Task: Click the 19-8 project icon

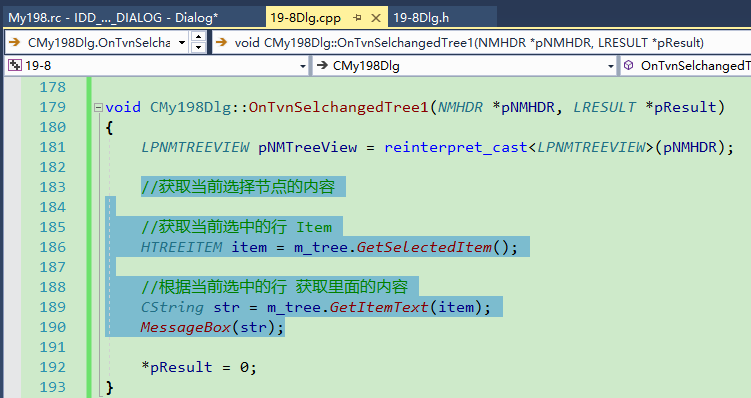Action: coord(15,66)
